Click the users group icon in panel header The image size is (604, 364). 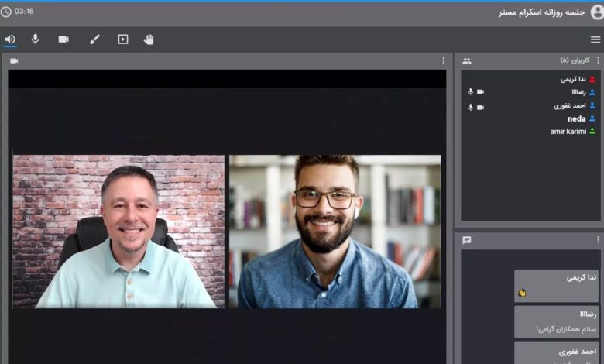[466, 60]
